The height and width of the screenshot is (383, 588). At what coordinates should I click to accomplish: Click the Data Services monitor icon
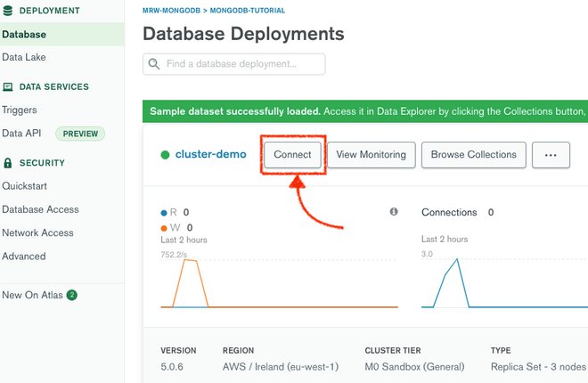point(8,87)
